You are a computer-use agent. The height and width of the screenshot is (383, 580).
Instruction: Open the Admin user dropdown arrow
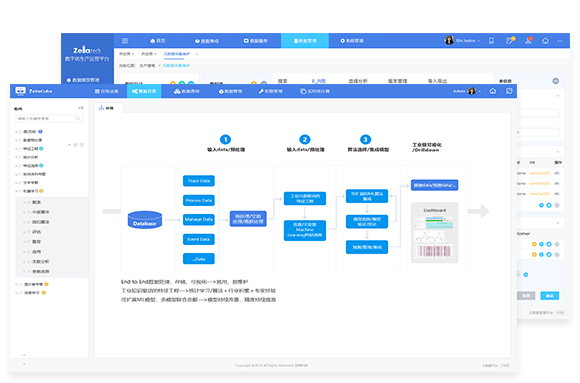click(x=480, y=91)
